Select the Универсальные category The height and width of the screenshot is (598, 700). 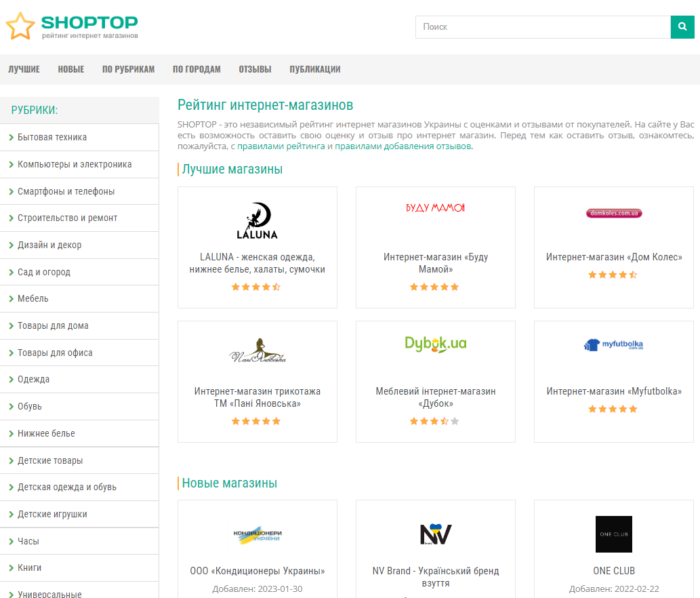pos(79,591)
